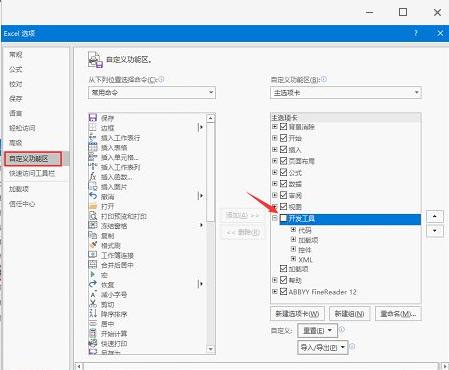Click the 插入单元格 (Insert Cells) icon
449x370 pixels.
[93, 157]
